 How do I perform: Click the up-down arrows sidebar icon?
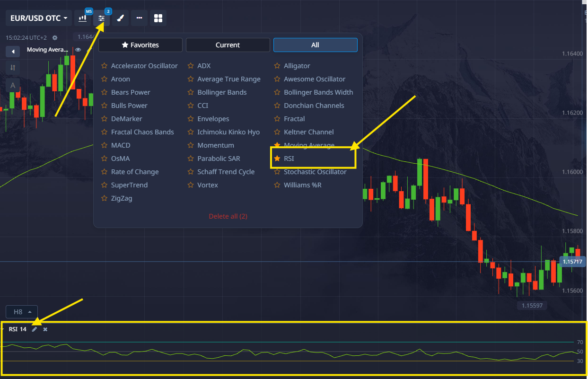coord(13,68)
